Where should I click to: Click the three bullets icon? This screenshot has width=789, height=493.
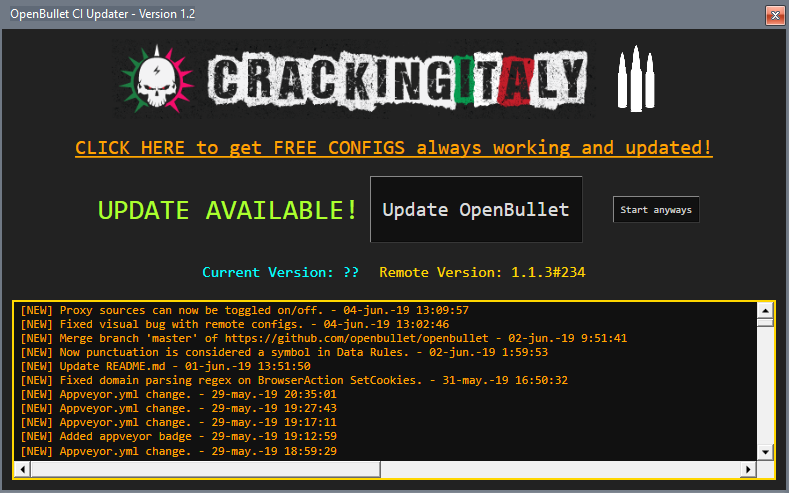(636, 79)
